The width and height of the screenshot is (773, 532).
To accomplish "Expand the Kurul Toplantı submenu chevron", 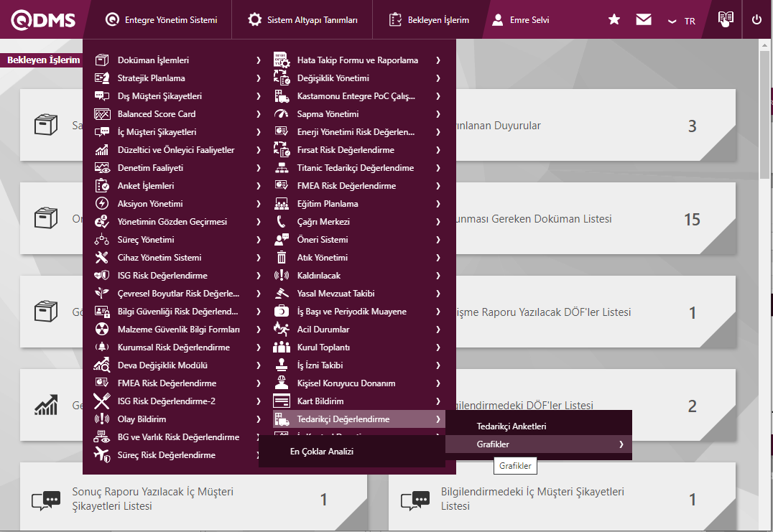I will (438, 347).
